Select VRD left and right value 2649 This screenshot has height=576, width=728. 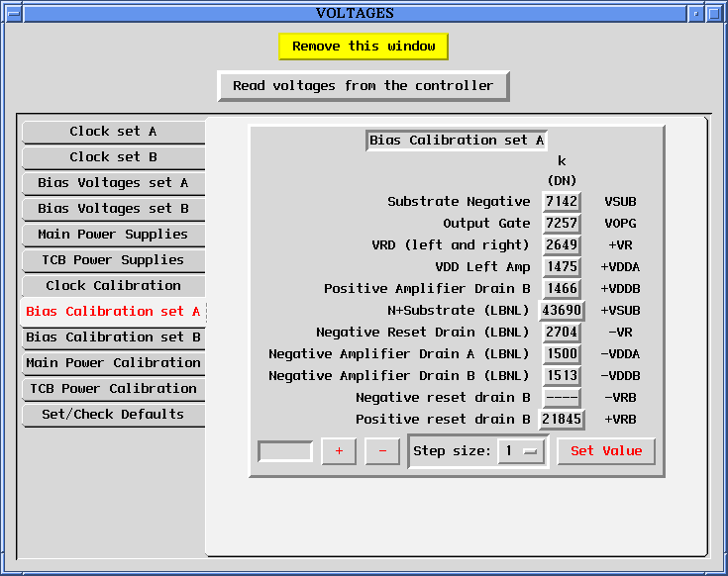pos(562,244)
